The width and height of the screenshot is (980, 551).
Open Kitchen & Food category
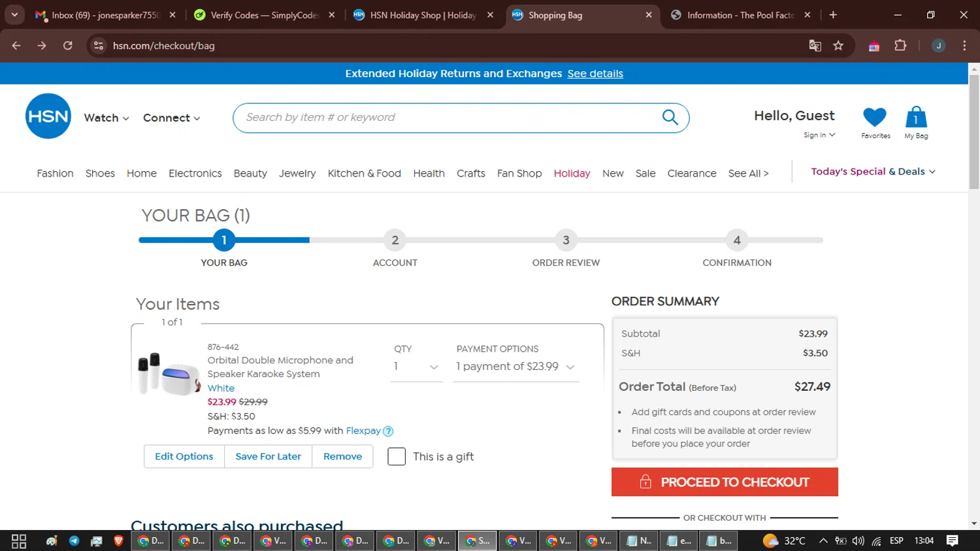364,173
